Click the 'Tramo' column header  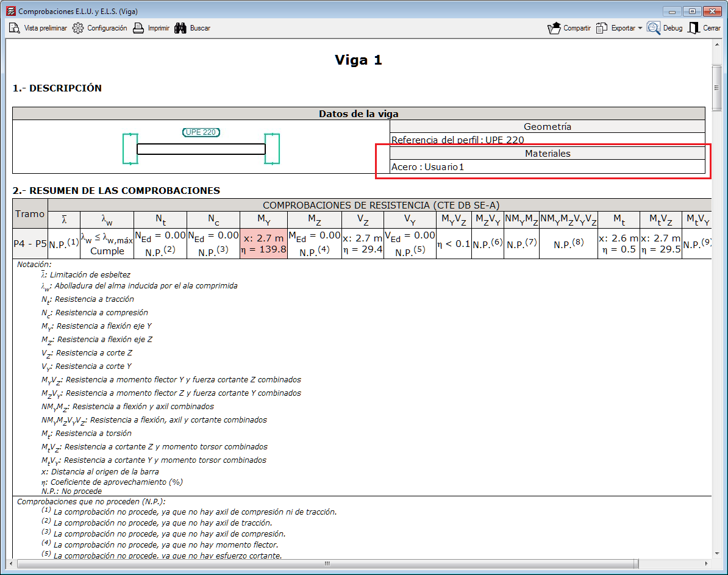pyautogui.click(x=30, y=214)
